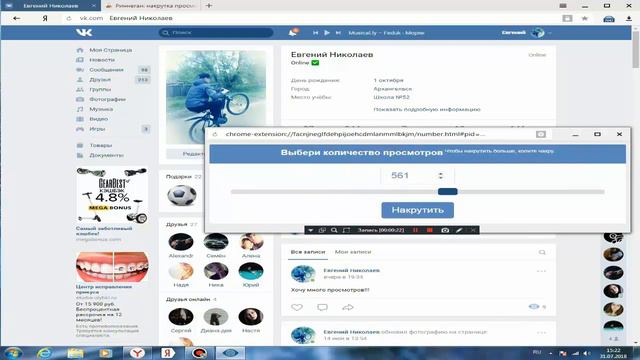Click the Yandex Я button in address bar
The image size is (640, 360).
45,18
